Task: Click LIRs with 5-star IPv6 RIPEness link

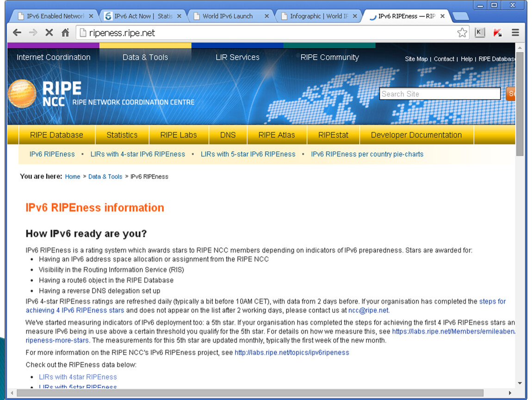Action: pyautogui.click(x=248, y=154)
